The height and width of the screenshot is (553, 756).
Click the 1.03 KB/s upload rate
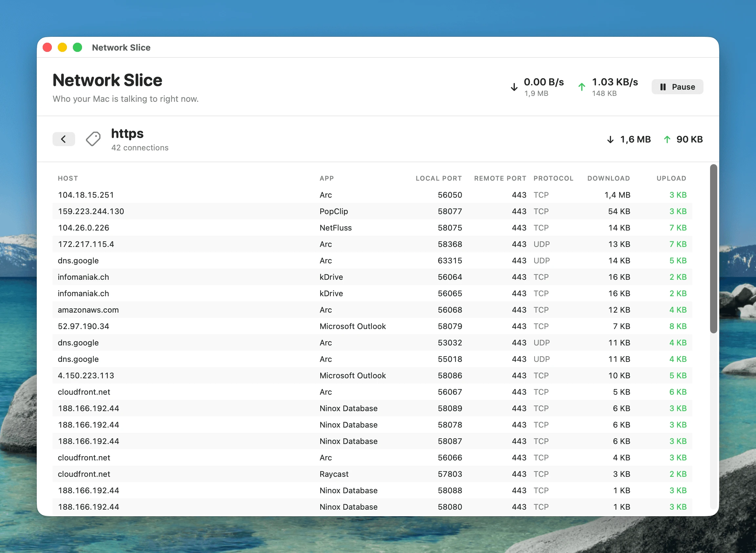coord(615,82)
